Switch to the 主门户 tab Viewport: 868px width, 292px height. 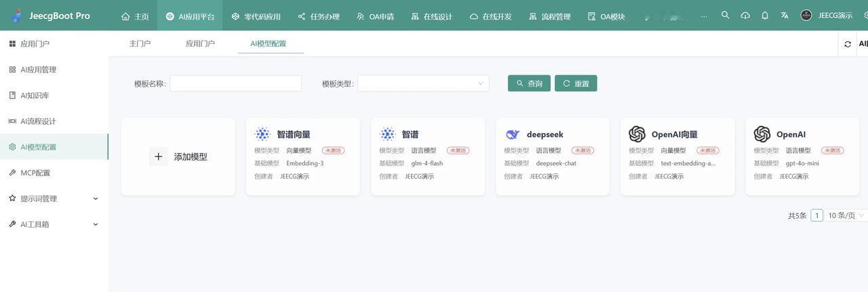(140, 43)
